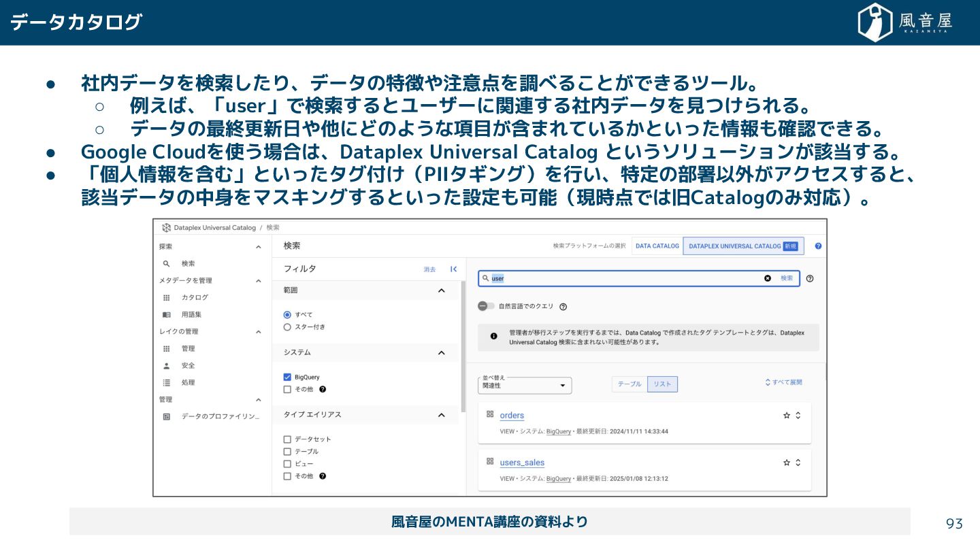This screenshot has height=551, width=980.
Task: Check the ビュー checkbox
Action: pyautogui.click(x=287, y=464)
